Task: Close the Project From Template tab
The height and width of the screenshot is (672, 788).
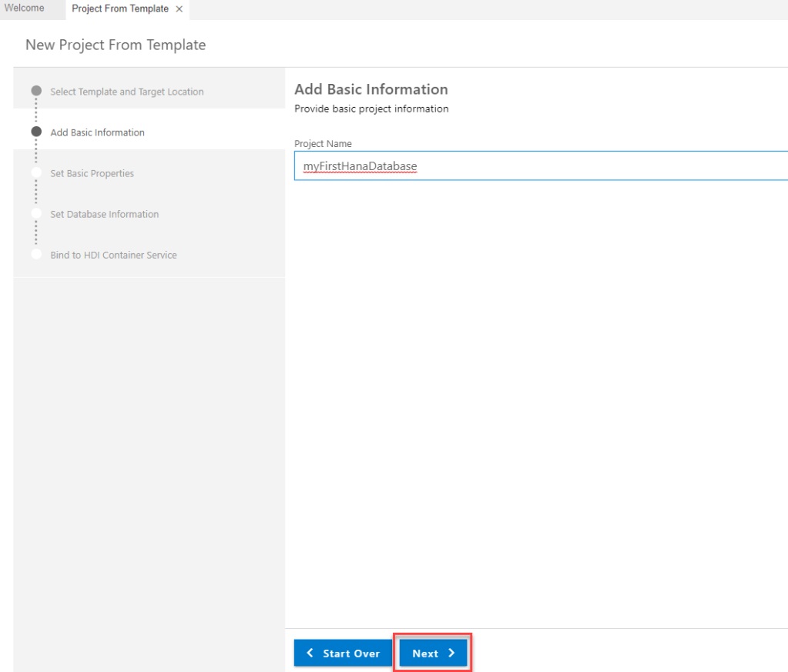Action: [179, 9]
